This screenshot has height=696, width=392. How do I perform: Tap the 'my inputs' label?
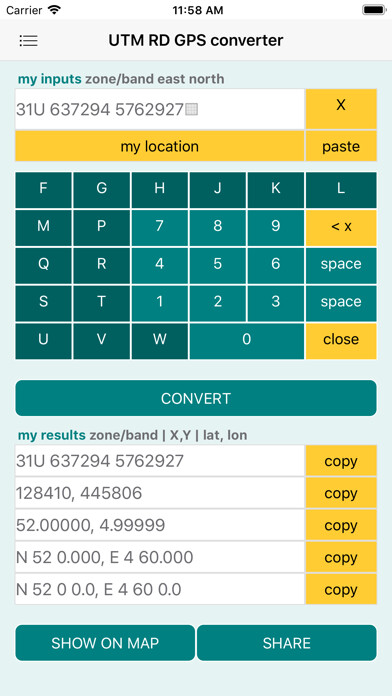(50, 79)
